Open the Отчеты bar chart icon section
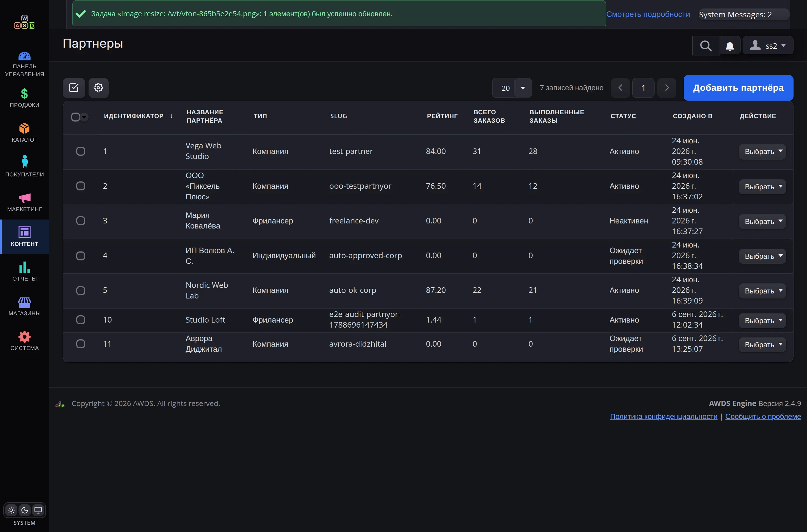This screenshot has width=807, height=532. (x=24, y=272)
